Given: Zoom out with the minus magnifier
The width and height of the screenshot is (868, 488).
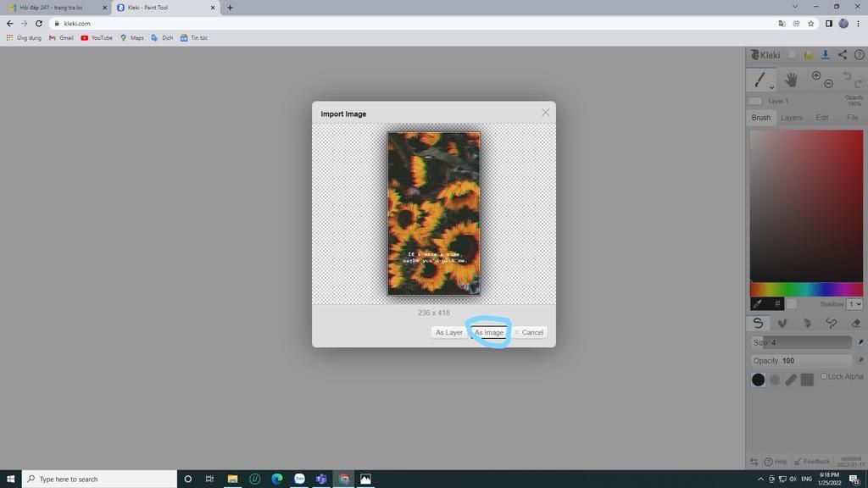Looking at the screenshot, I should [828, 84].
